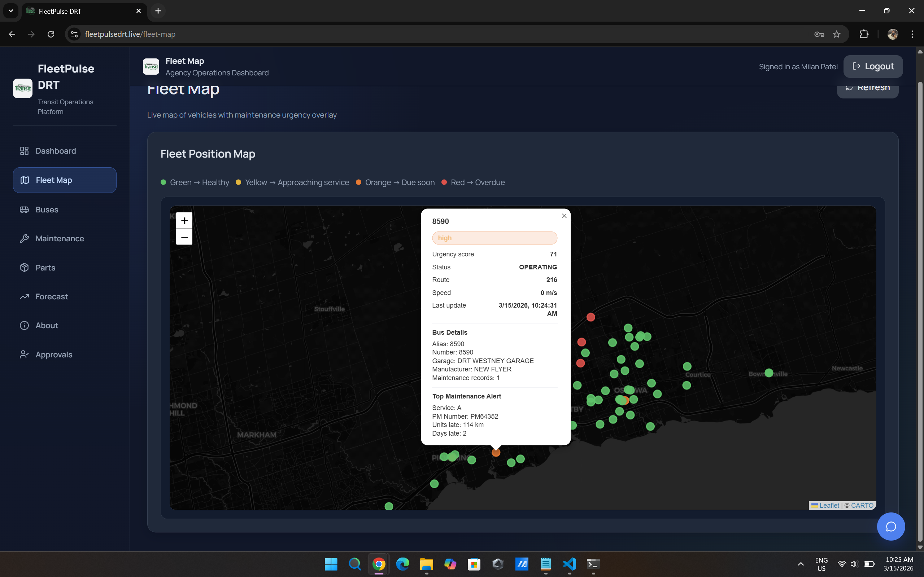
Task: Open the Approvals page
Action: pyautogui.click(x=54, y=354)
